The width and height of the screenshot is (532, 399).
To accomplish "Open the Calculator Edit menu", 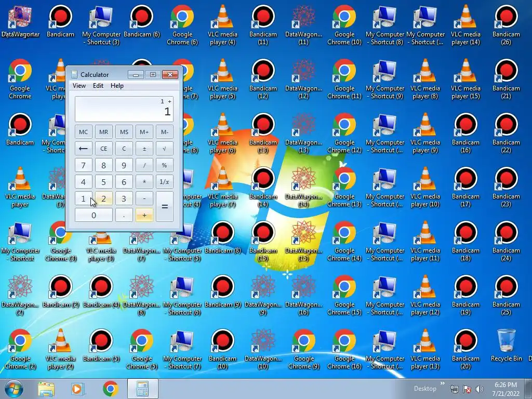I will (x=98, y=86).
